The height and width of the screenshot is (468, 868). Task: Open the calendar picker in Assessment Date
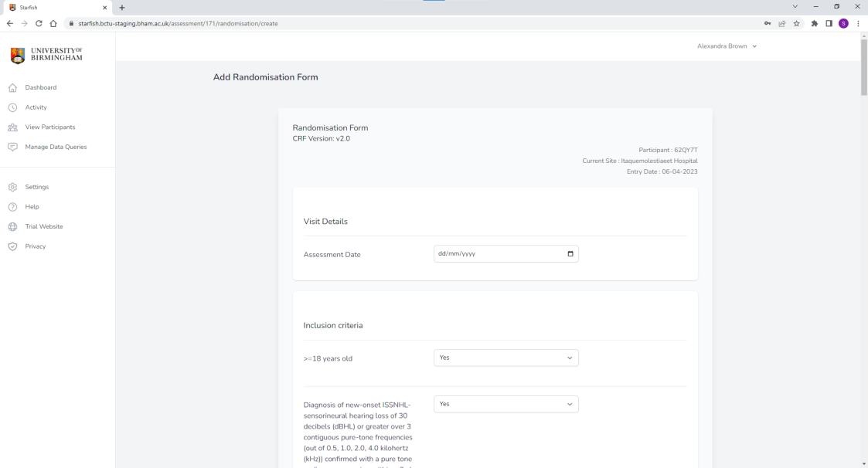click(570, 254)
